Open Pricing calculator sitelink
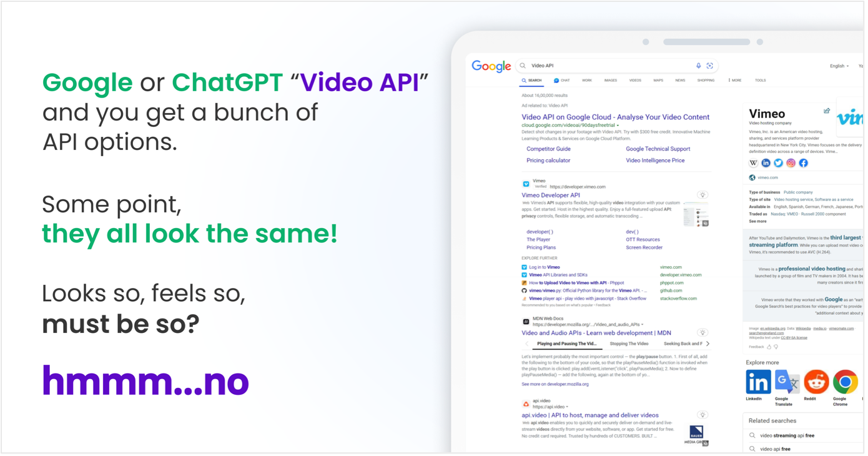The height and width of the screenshot is (456, 868). [x=548, y=161]
